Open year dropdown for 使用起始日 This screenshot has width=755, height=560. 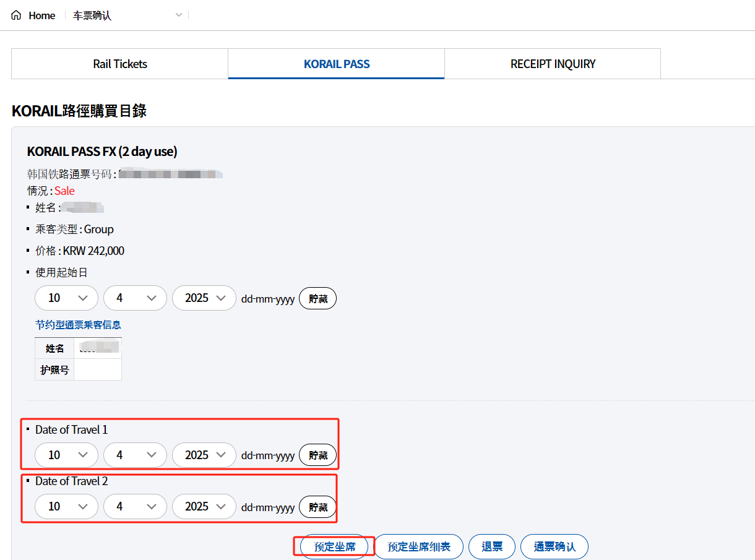[x=204, y=298]
